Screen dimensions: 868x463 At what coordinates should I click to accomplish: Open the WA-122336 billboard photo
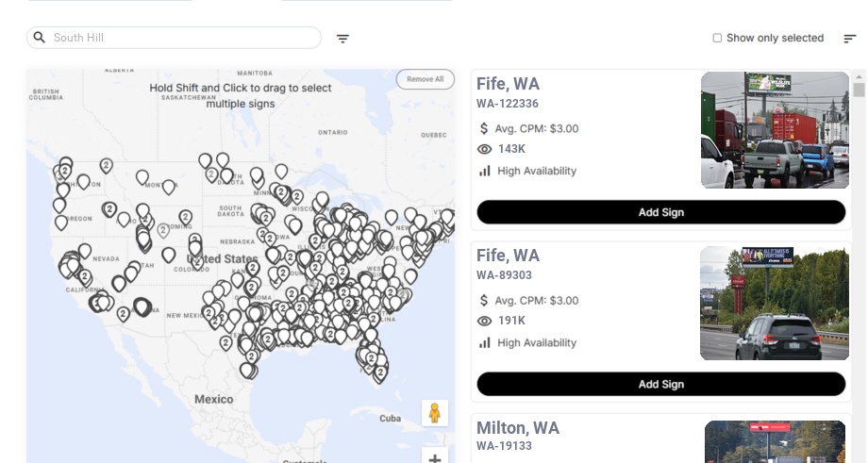(775, 130)
